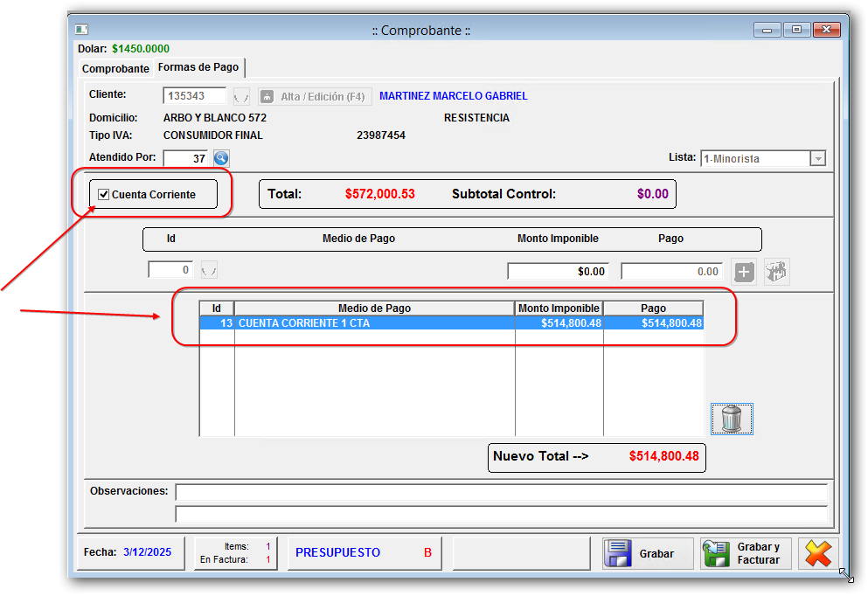Click the client lookup icon beside 135343
868x596 pixels.
(x=241, y=97)
